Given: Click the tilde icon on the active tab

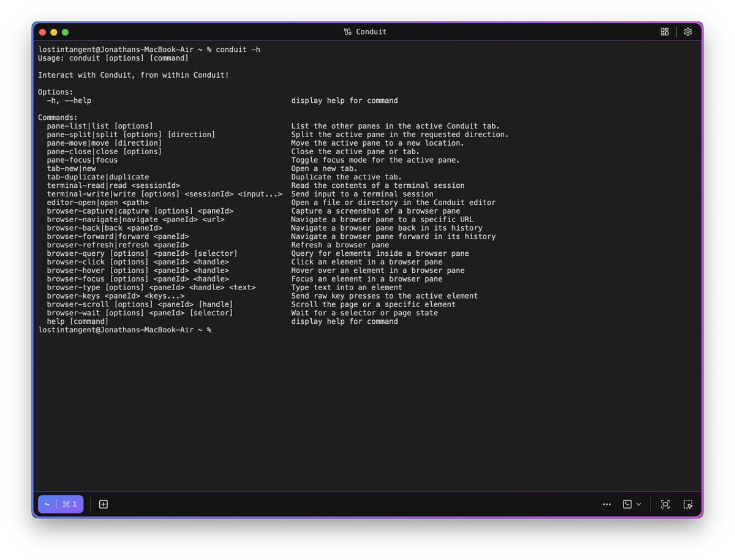Looking at the screenshot, I should 47,504.
